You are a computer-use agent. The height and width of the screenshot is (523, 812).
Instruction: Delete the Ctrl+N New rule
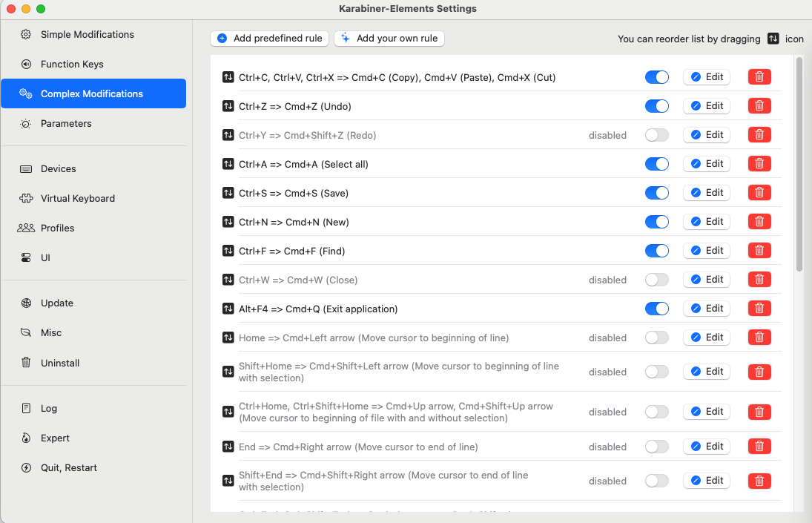tap(759, 222)
